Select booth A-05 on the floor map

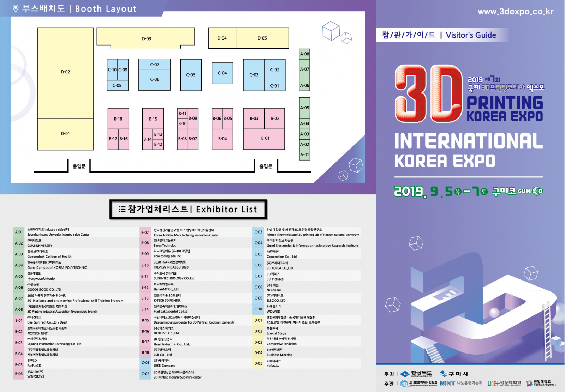(x=304, y=108)
